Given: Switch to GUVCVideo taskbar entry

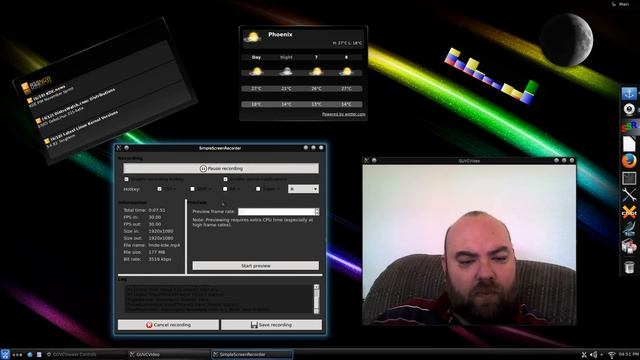Looking at the screenshot, I should [x=169, y=355].
